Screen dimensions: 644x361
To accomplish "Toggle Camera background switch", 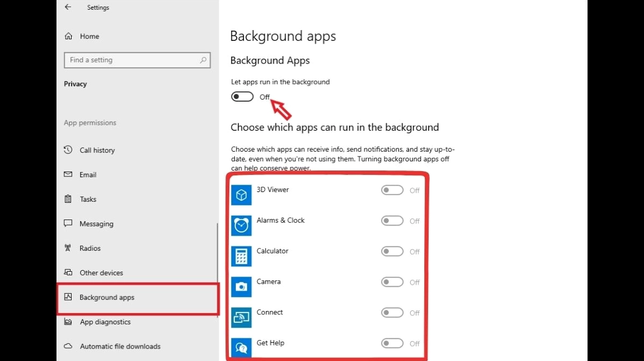I will [x=392, y=282].
